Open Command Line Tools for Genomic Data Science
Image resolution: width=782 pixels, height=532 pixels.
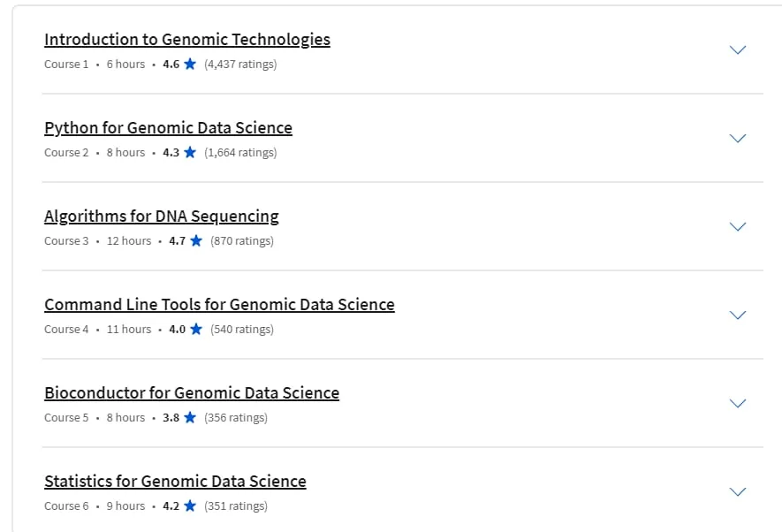click(x=219, y=304)
